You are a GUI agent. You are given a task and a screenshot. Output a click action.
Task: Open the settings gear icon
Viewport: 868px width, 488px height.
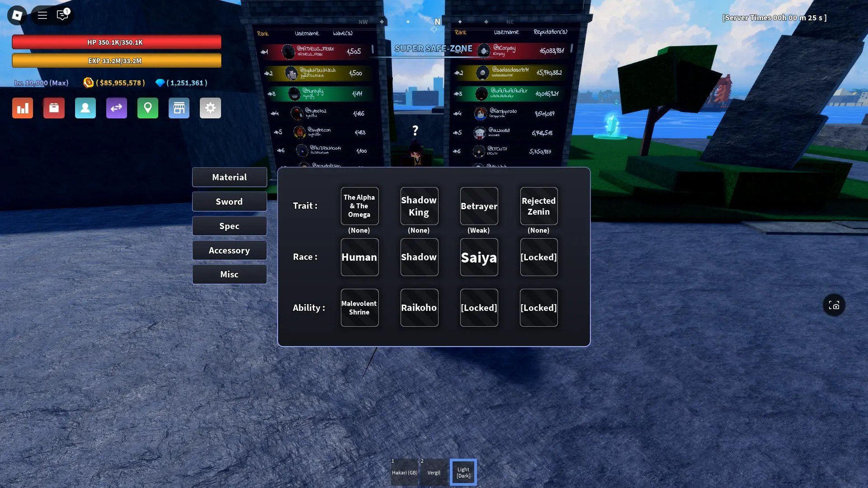pos(210,108)
